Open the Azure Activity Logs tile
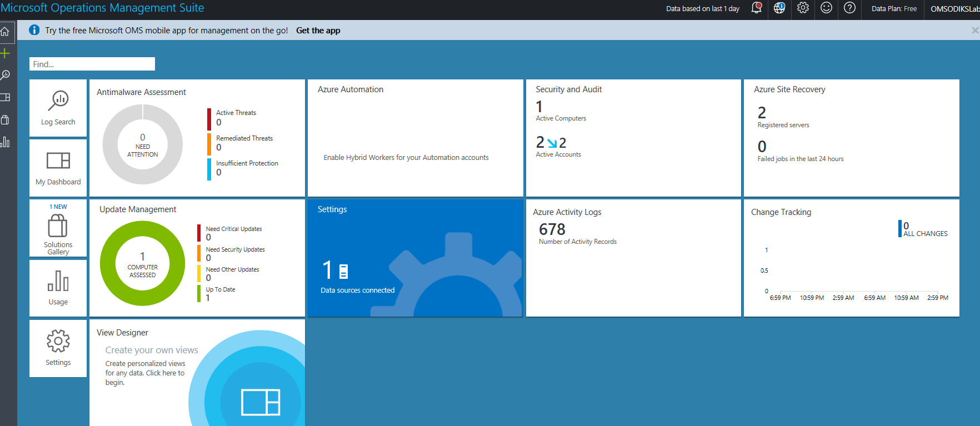 [x=633, y=258]
